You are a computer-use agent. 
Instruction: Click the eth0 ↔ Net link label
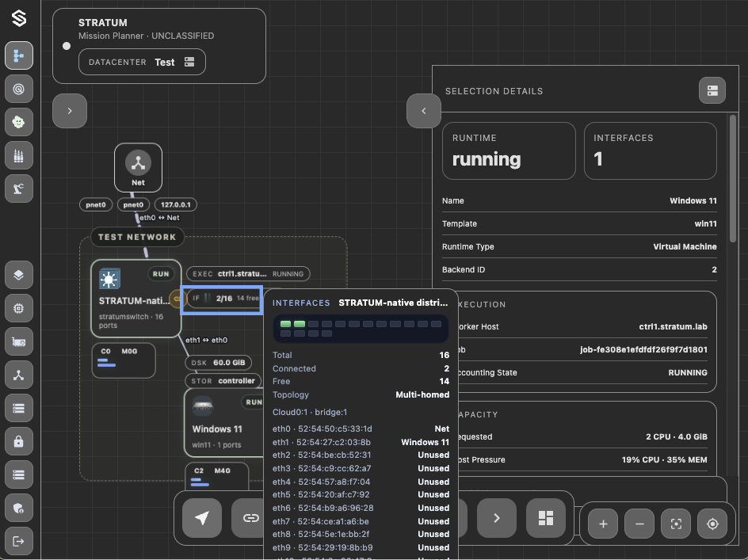(159, 218)
